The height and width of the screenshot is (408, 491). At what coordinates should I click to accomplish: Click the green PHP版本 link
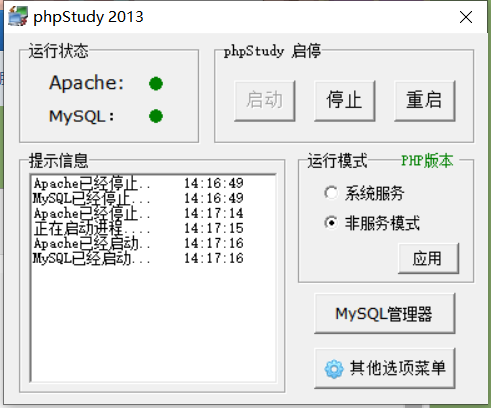click(427, 161)
